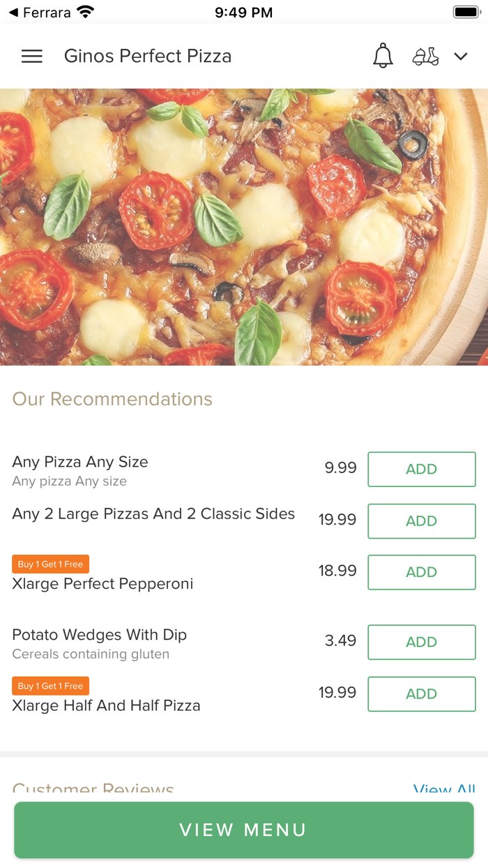488x868 pixels.
Task: Select the Buy 1 Get 1 Free badge on Xlarge Perfect Pepperoni
Action: pyautogui.click(x=50, y=564)
